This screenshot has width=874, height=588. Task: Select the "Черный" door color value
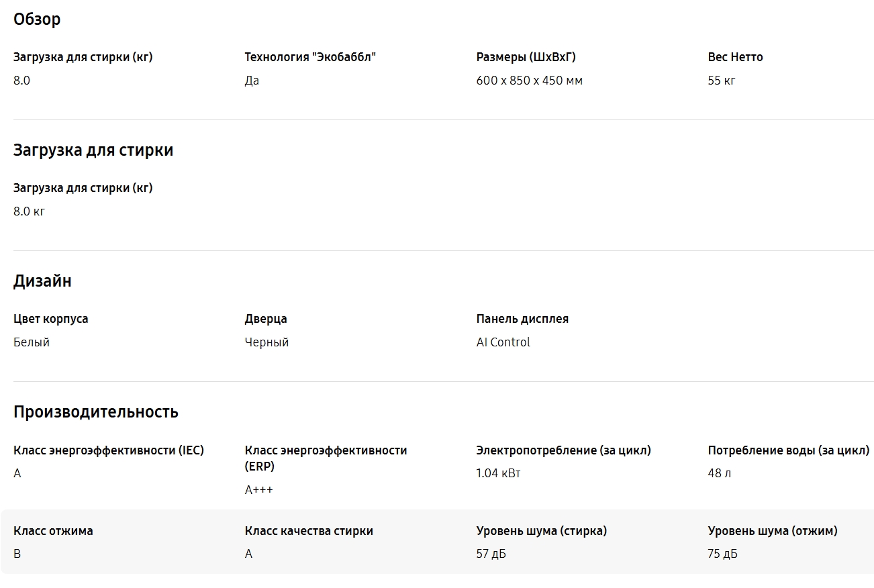click(x=266, y=342)
